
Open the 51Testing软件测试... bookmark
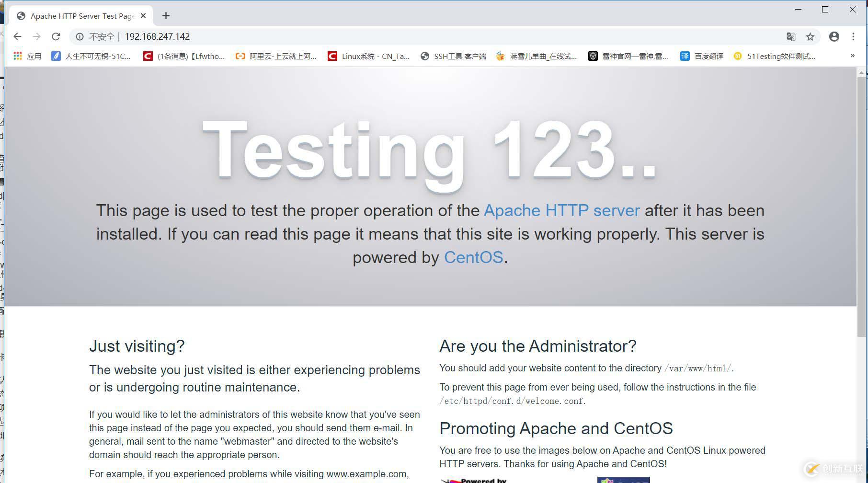click(x=775, y=56)
